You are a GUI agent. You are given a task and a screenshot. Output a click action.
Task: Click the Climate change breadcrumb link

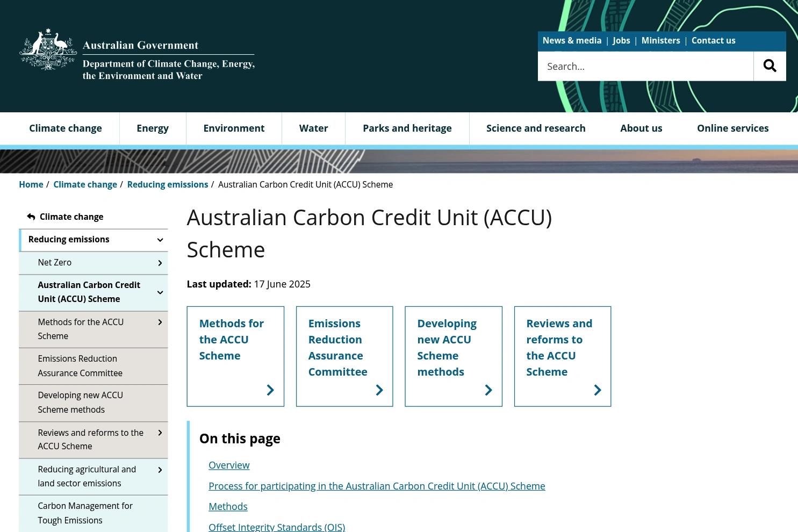click(85, 184)
